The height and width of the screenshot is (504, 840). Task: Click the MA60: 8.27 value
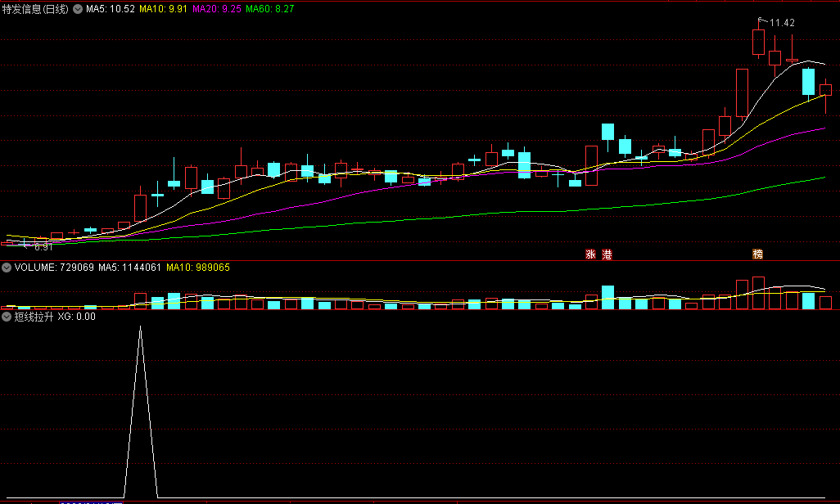pos(270,9)
